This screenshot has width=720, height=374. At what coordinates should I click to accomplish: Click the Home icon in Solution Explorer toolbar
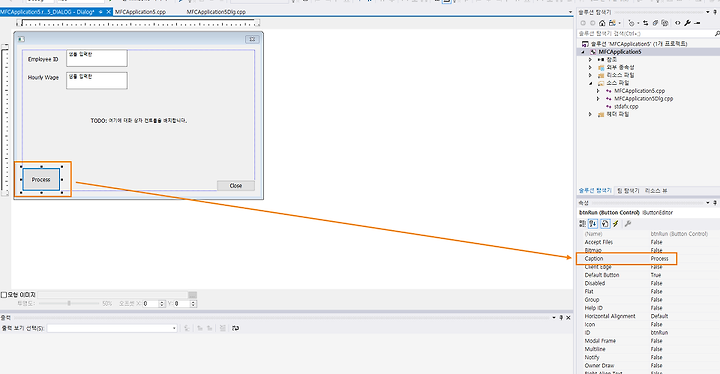(602, 23)
